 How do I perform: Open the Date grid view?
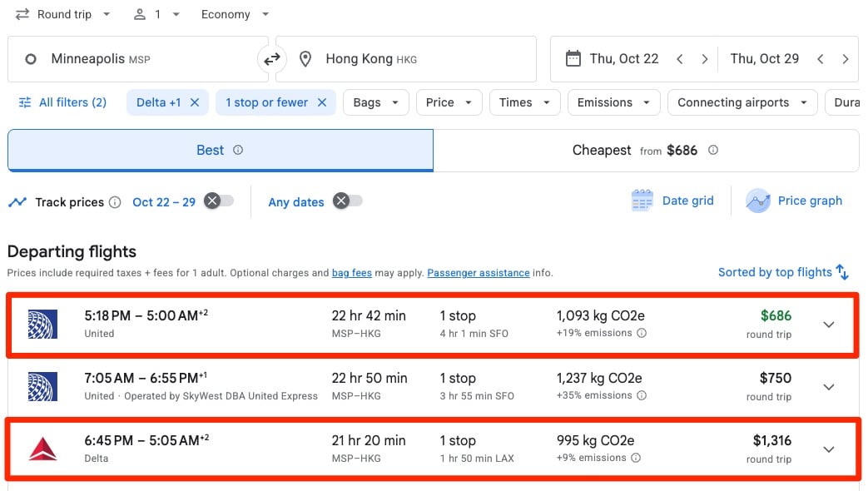click(x=672, y=201)
